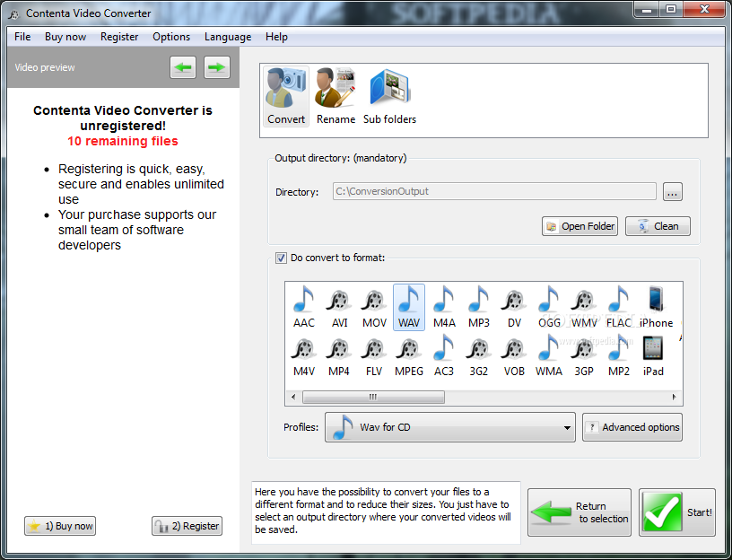This screenshot has width=732, height=560.
Task: Click the 1) Buy now button
Action: pyautogui.click(x=60, y=526)
